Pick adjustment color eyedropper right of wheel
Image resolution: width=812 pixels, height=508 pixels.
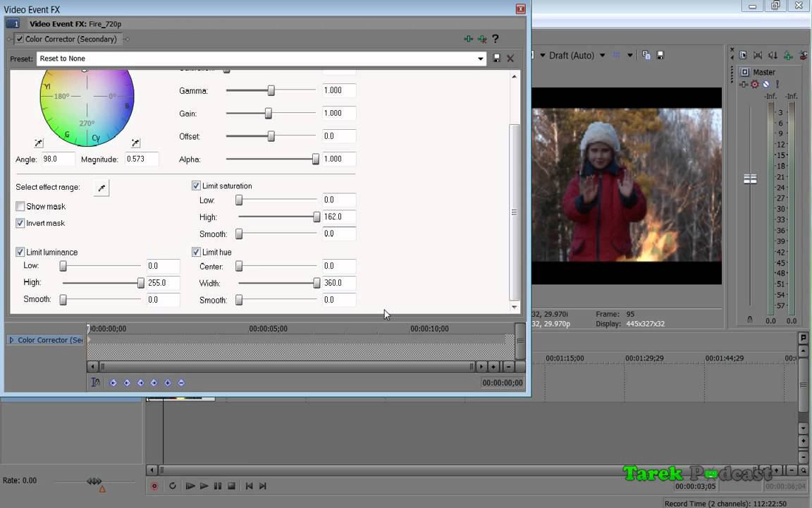tap(135, 143)
